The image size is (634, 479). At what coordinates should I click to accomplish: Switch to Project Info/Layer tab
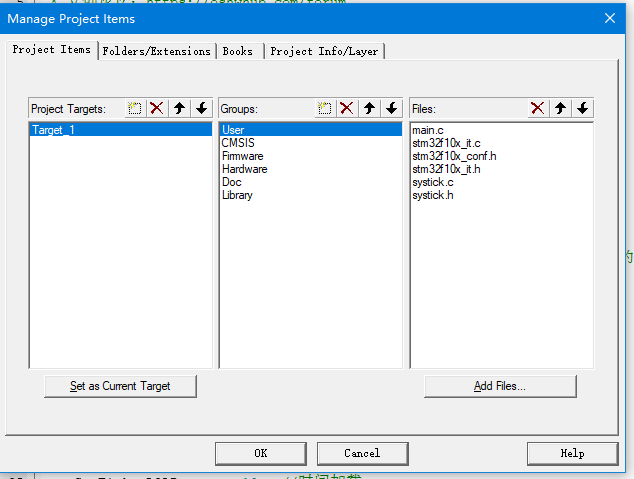point(324,51)
